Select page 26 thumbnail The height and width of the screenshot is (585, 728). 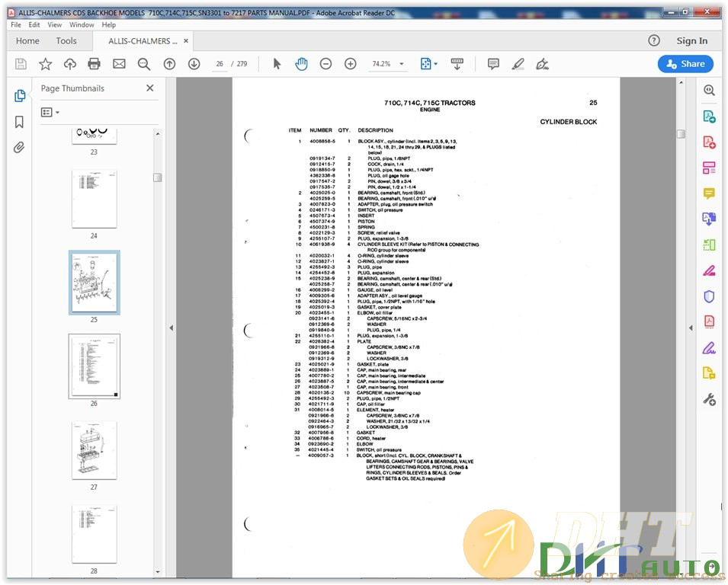pos(95,366)
